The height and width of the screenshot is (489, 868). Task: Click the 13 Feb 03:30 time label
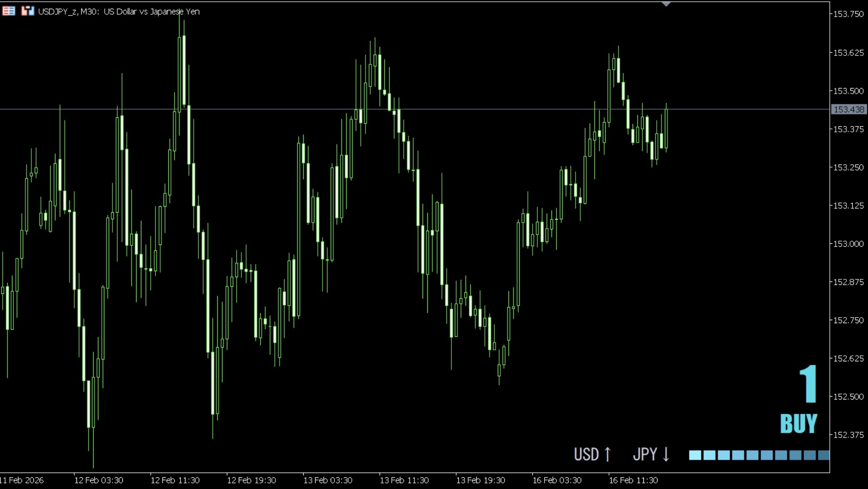(328, 480)
